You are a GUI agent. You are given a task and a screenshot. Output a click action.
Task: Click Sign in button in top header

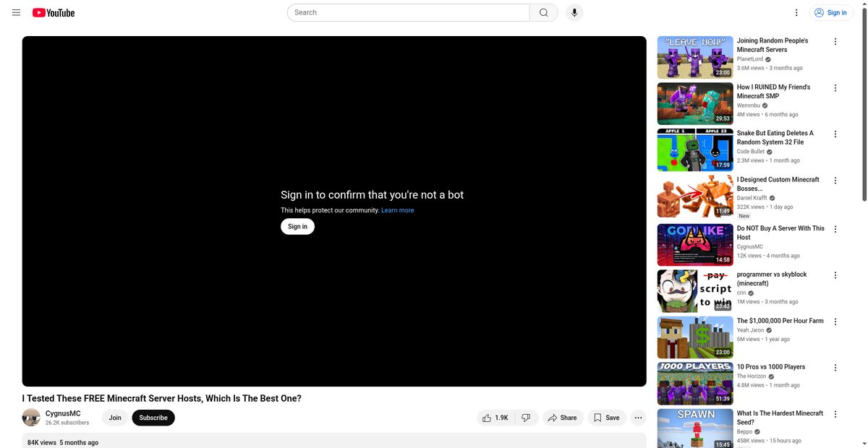[832, 12]
